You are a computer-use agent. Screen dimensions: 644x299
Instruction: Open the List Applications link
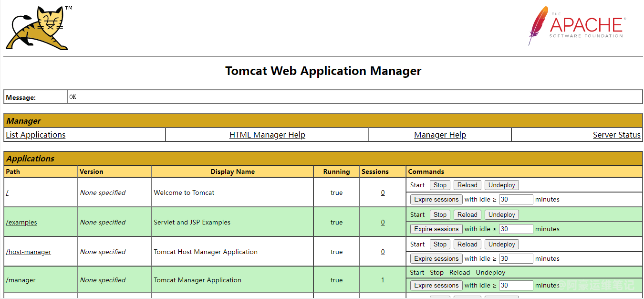(36, 135)
